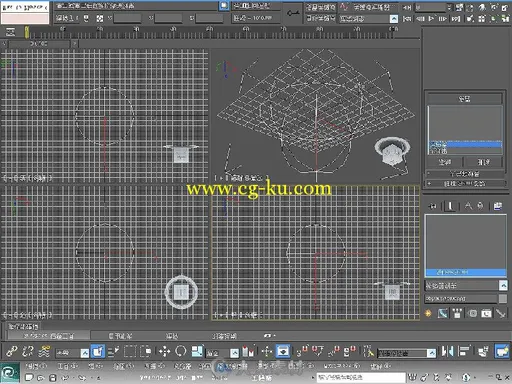Activate the Unlink Selection tool
Screen dimensions: 512x384
(x=28, y=351)
